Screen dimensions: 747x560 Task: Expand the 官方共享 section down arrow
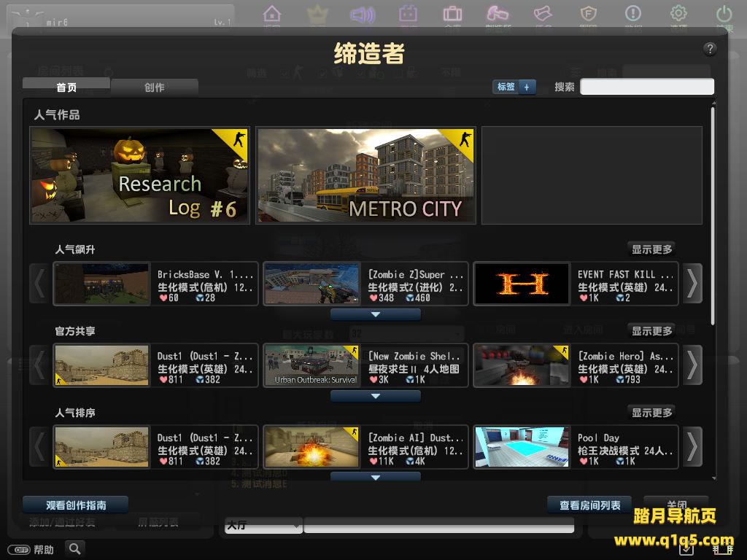376,397
